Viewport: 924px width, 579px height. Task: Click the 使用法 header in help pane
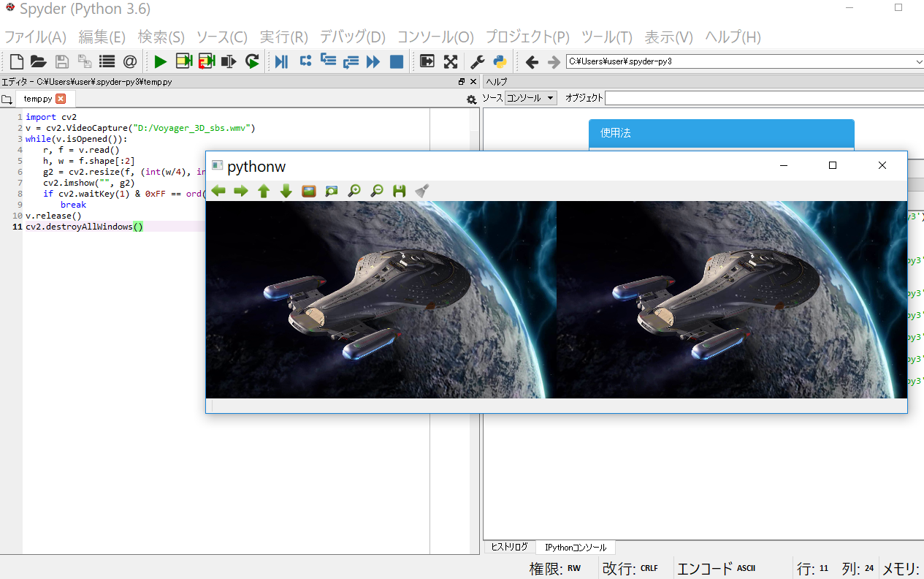click(722, 133)
